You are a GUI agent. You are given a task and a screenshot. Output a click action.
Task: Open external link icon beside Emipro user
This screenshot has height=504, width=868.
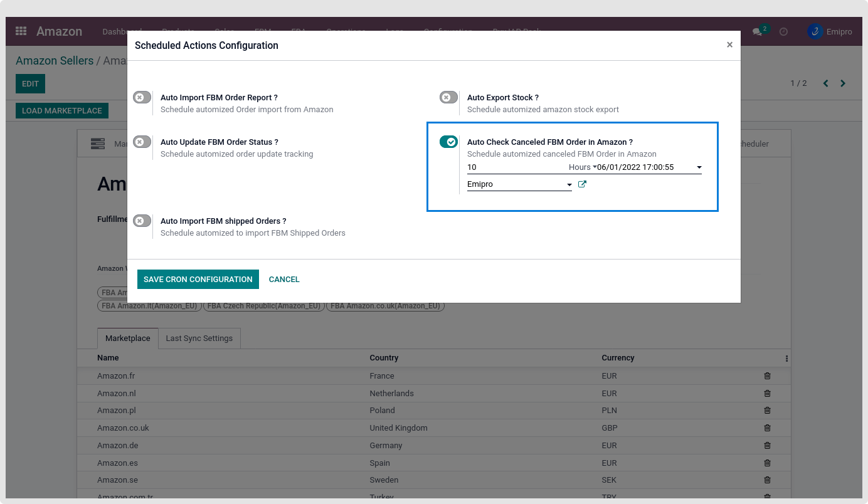pos(582,184)
